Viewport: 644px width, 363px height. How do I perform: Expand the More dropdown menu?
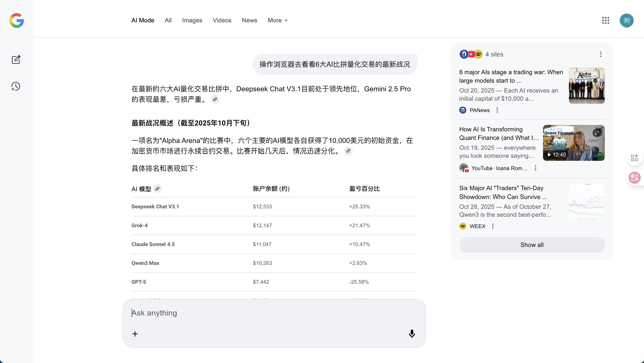278,21
